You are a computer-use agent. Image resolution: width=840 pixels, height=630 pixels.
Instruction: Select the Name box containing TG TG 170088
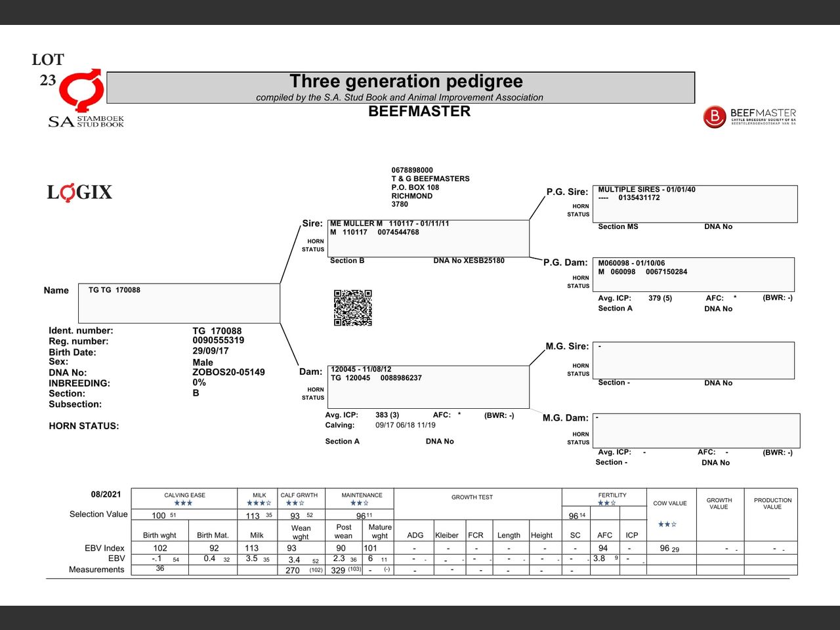tap(179, 303)
